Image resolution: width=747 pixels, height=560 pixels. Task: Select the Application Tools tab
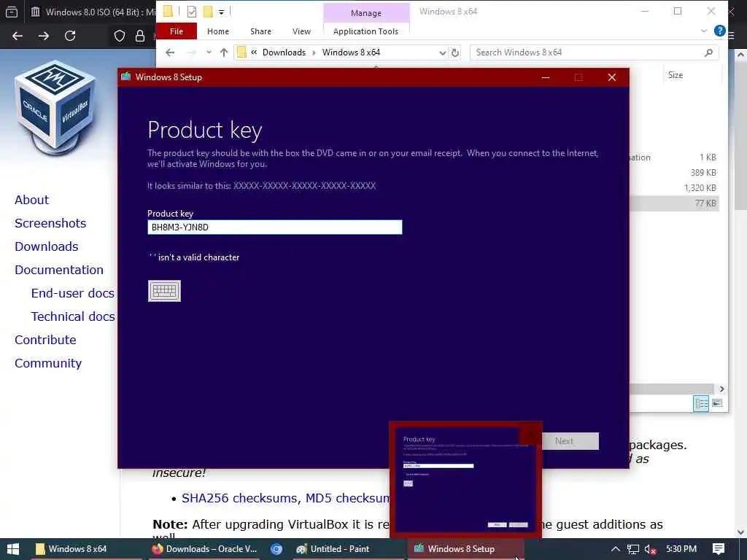pos(365,31)
